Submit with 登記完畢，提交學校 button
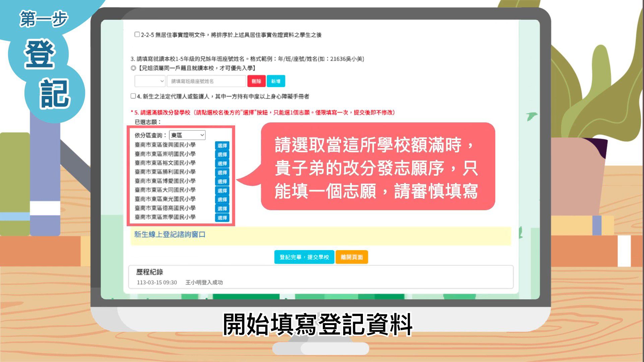The height and width of the screenshot is (362, 644). [304, 257]
